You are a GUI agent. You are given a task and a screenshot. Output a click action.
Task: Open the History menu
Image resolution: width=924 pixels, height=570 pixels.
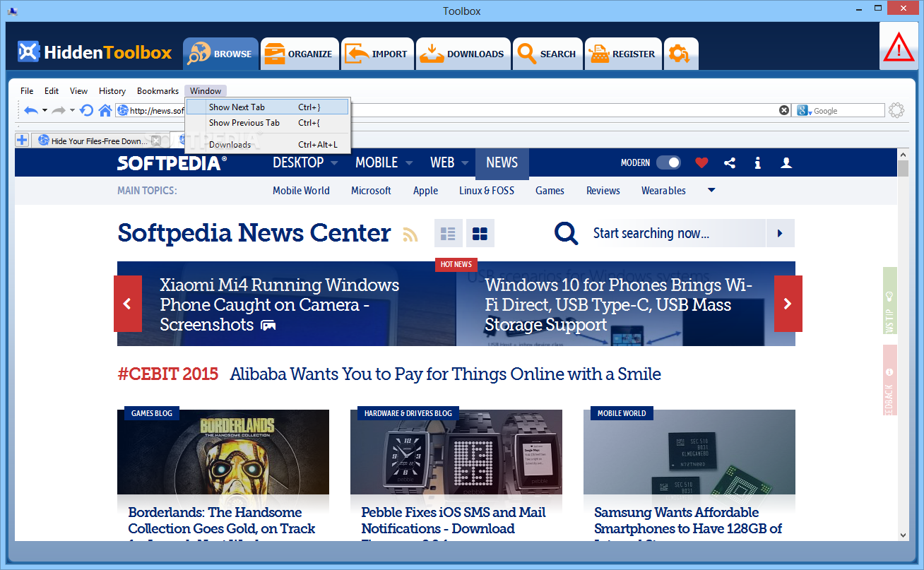tap(112, 91)
